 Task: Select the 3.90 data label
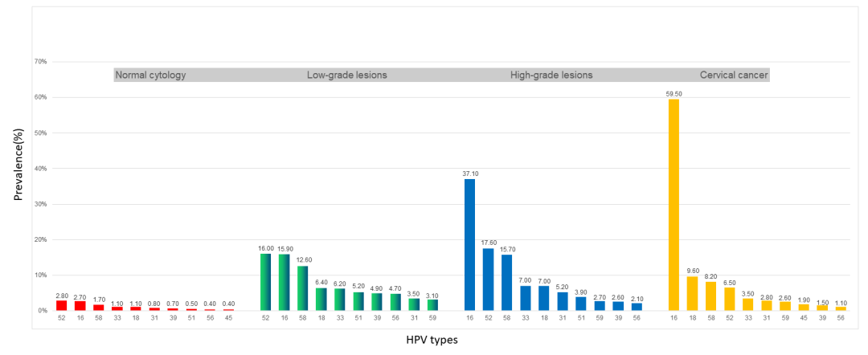tap(581, 292)
